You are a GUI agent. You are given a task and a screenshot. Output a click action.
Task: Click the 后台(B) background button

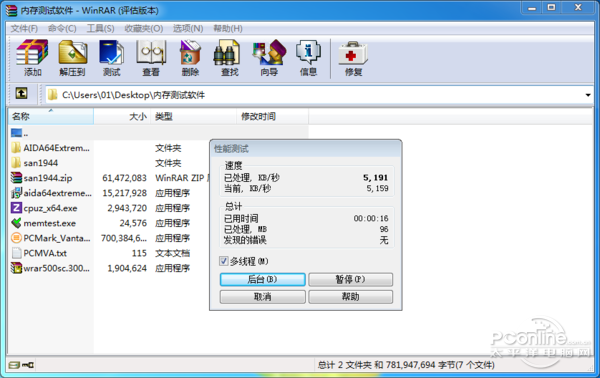262,279
